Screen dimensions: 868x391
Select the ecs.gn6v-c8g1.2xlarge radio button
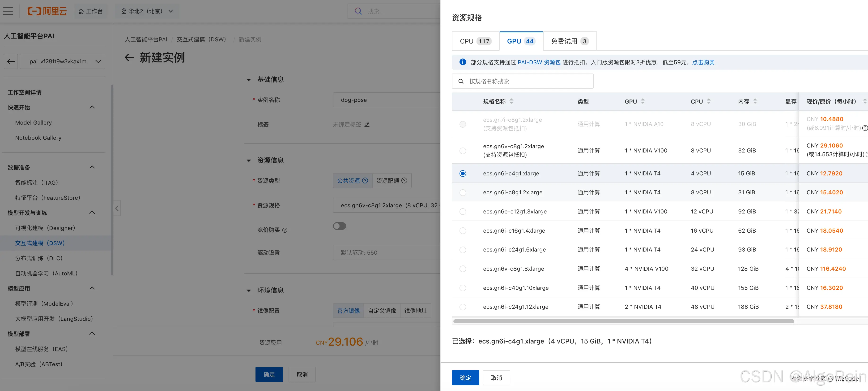click(x=463, y=151)
